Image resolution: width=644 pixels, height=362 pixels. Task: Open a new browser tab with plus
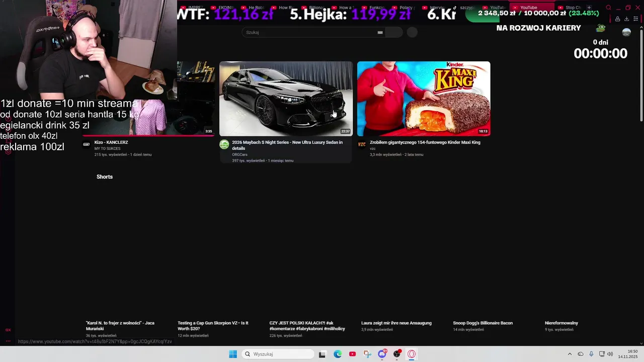pos(589,8)
